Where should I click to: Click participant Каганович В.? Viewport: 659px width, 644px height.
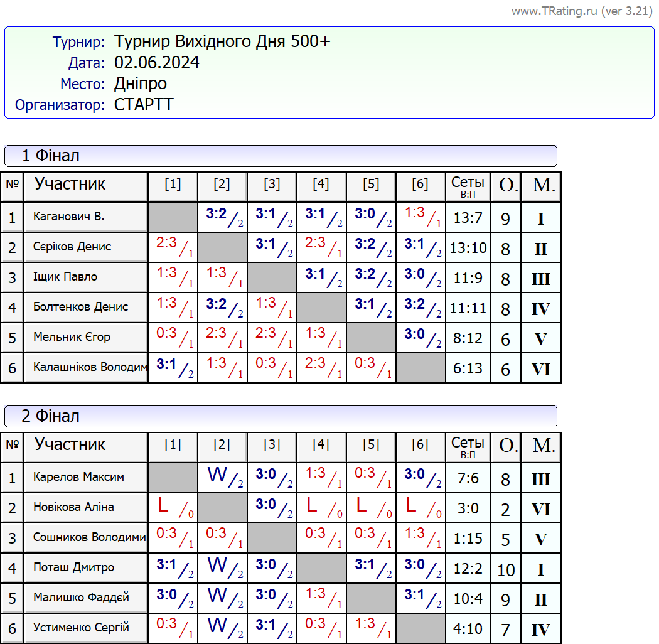tap(69, 217)
